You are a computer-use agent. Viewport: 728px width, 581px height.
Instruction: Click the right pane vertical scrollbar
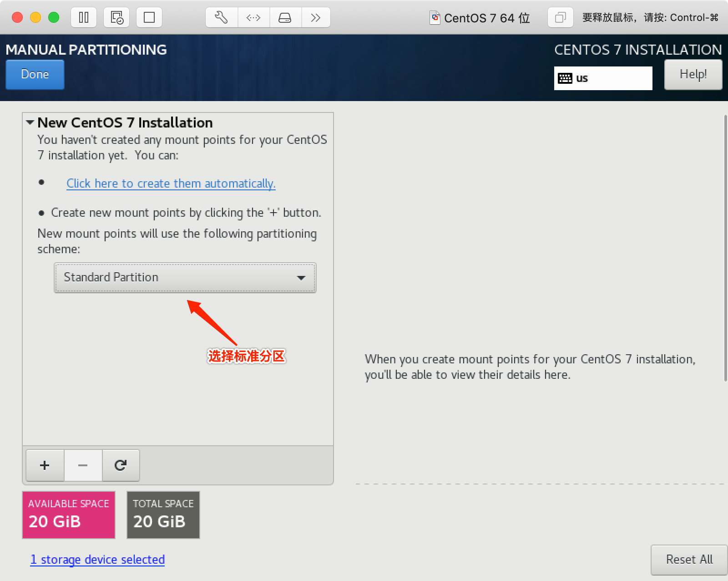click(x=725, y=248)
